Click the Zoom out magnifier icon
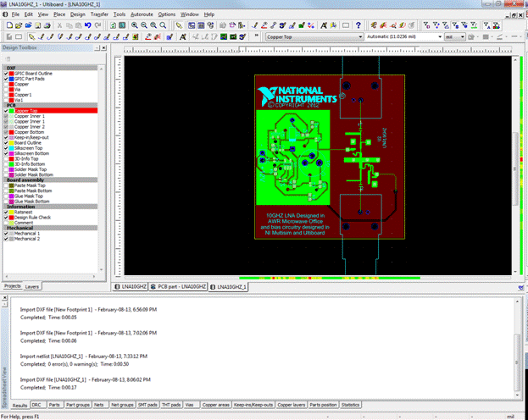The height and width of the screenshot is (420, 528). tap(145, 25)
